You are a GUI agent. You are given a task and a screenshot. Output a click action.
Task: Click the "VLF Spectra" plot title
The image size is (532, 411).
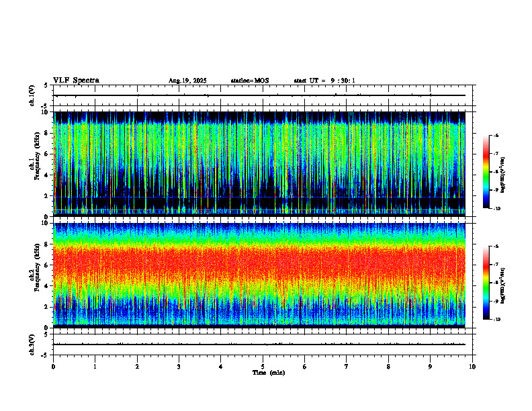[x=76, y=81]
